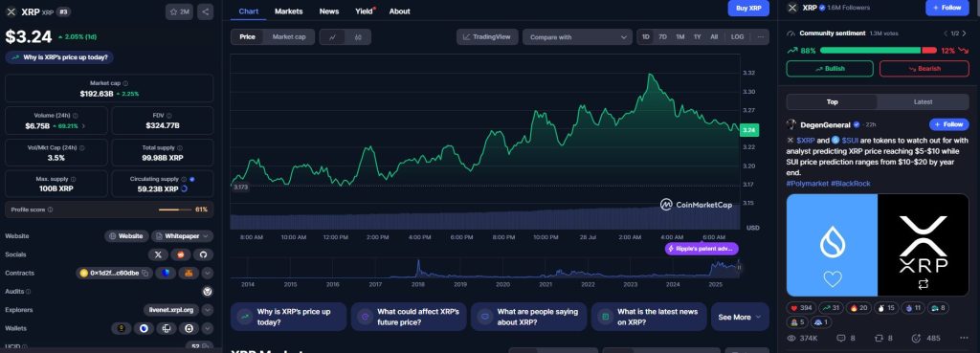Open comments on DegenGeneral's post
The width and height of the screenshot is (980, 353).
[846, 338]
